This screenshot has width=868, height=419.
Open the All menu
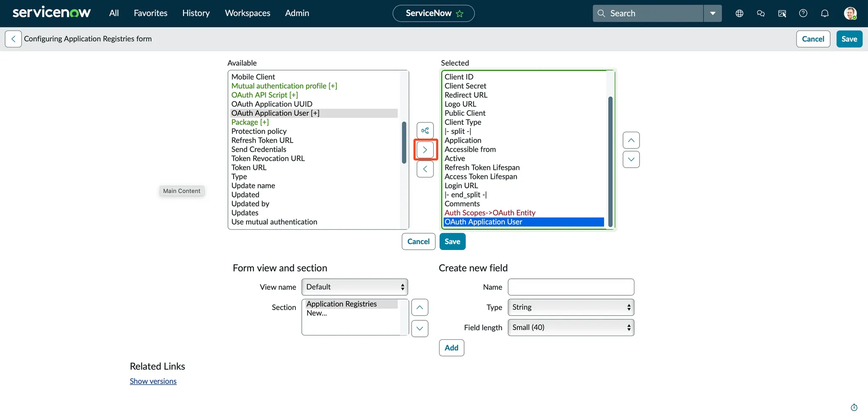(114, 13)
